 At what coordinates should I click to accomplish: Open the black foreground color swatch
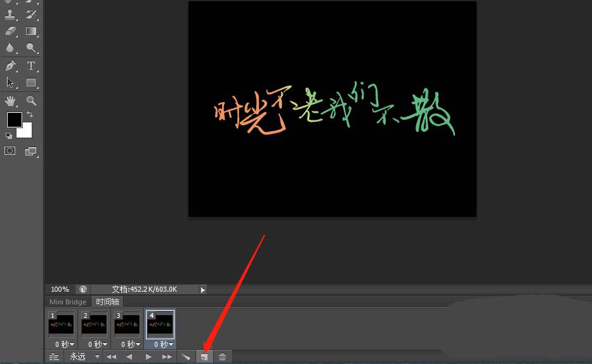(15, 120)
